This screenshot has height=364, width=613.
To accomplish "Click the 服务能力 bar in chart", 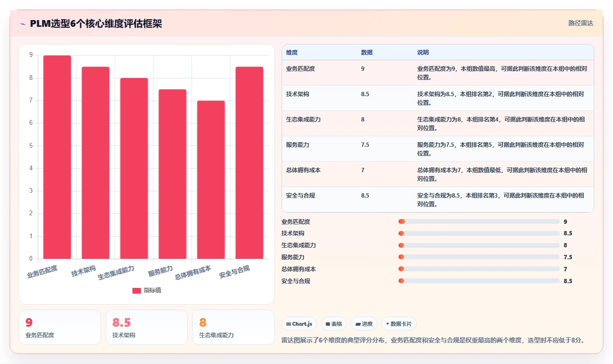I will click(x=172, y=174).
